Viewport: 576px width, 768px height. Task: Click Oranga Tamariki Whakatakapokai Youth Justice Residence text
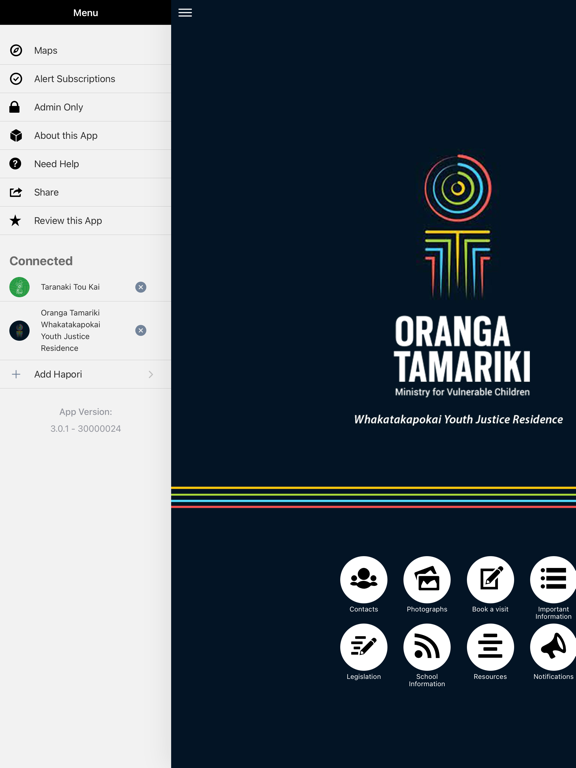coord(71,331)
